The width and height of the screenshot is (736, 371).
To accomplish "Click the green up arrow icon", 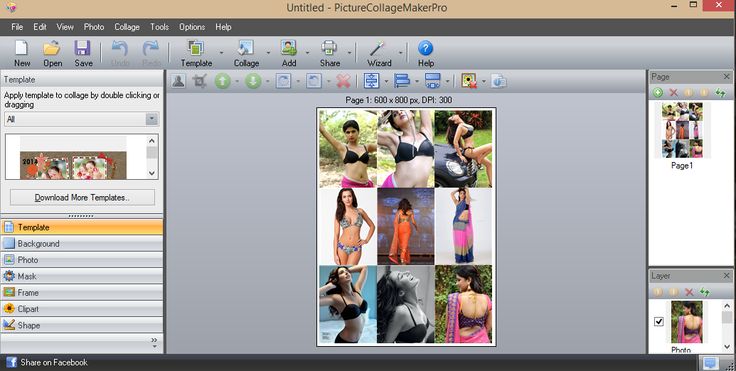I will pos(222,81).
